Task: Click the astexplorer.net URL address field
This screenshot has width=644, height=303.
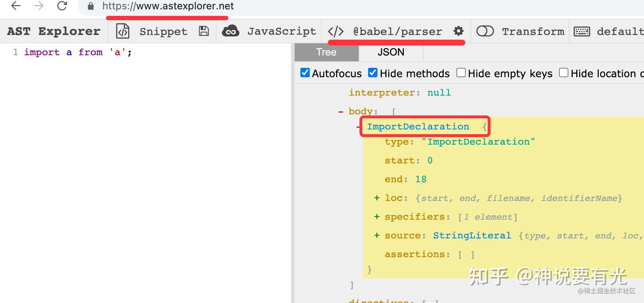Action: (x=168, y=6)
